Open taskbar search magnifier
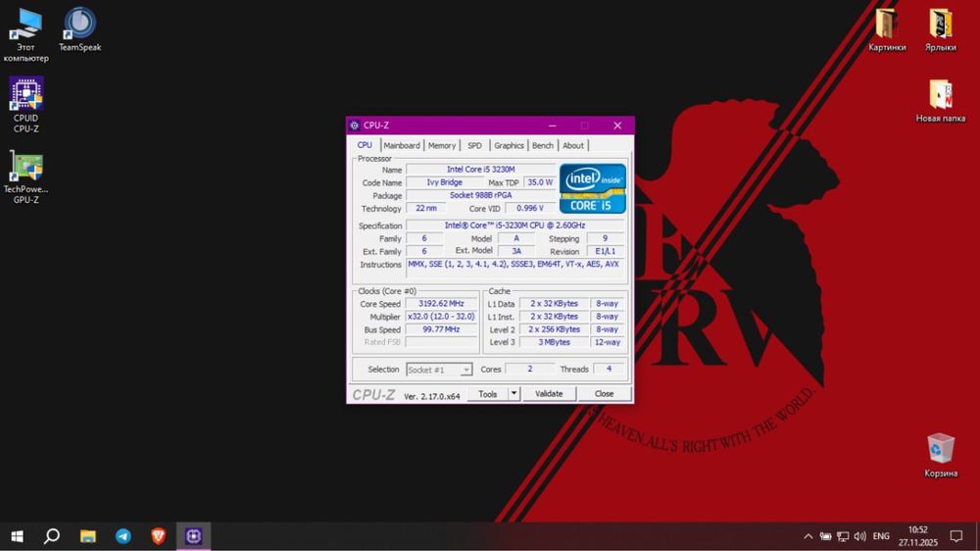 [52, 536]
